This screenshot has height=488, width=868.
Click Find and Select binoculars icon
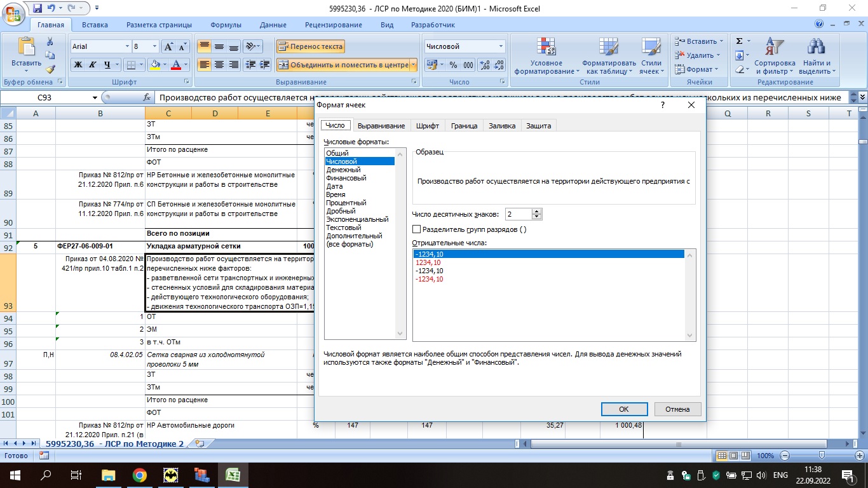pos(815,56)
